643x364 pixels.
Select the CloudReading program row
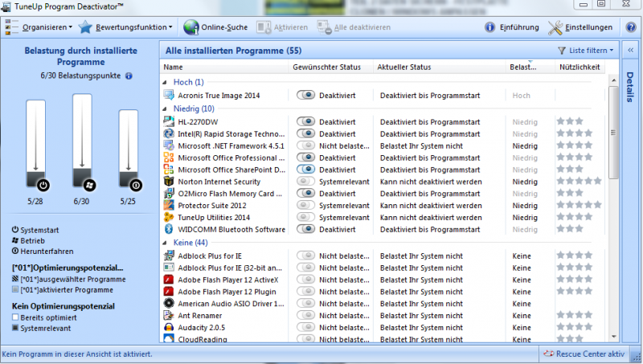[384, 338]
